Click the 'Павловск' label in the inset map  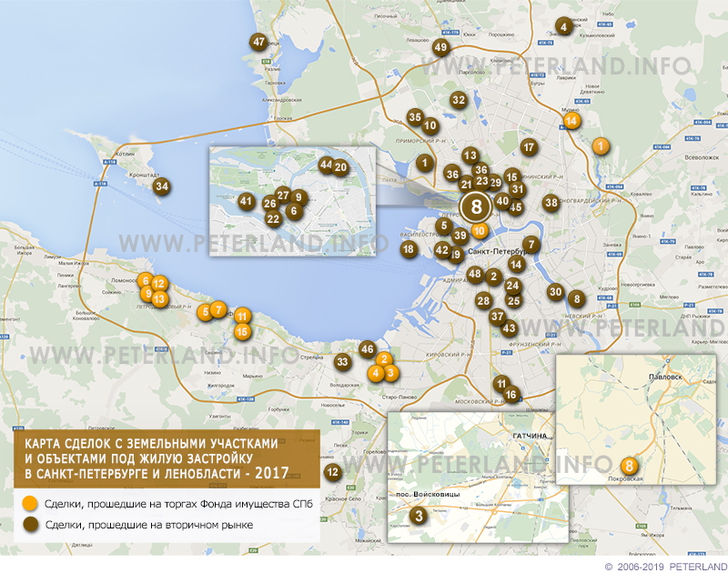coord(665,377)
